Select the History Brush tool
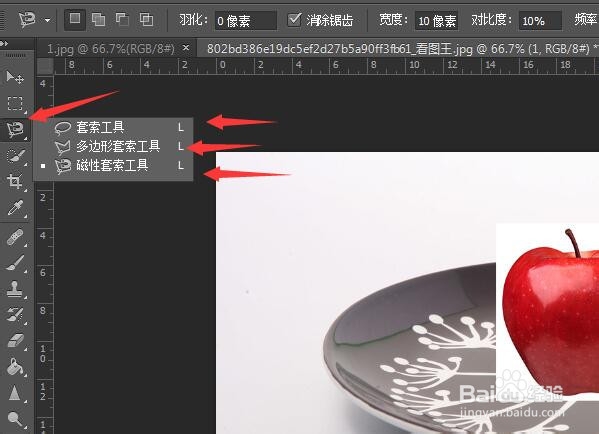 [15, 315]
